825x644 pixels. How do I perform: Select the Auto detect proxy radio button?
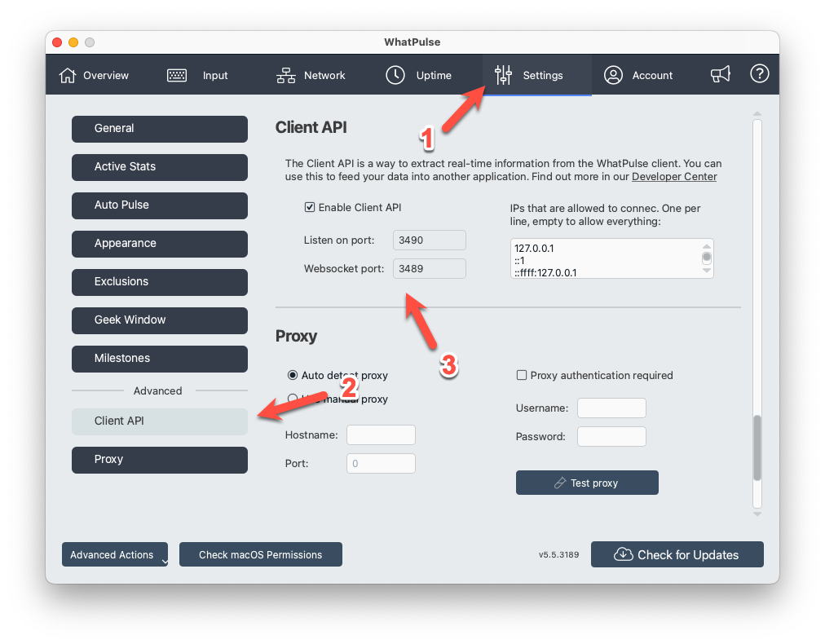(293, 375)
